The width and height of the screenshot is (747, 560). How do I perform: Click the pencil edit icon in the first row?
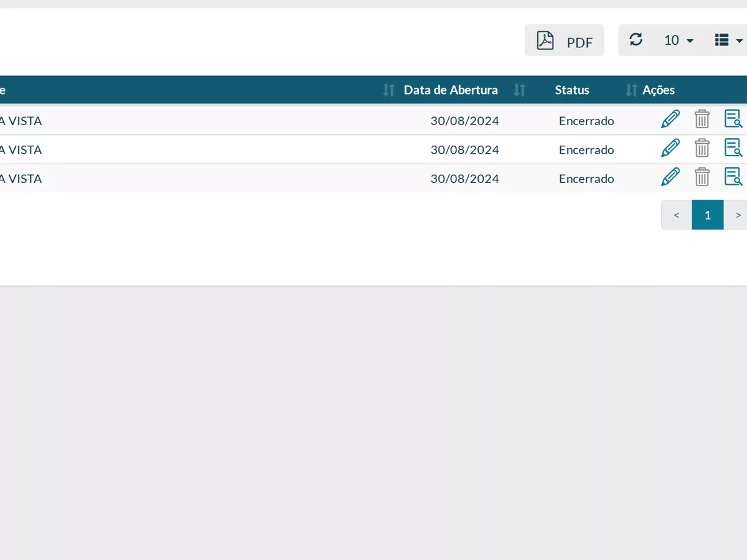[x=670, y=119]
